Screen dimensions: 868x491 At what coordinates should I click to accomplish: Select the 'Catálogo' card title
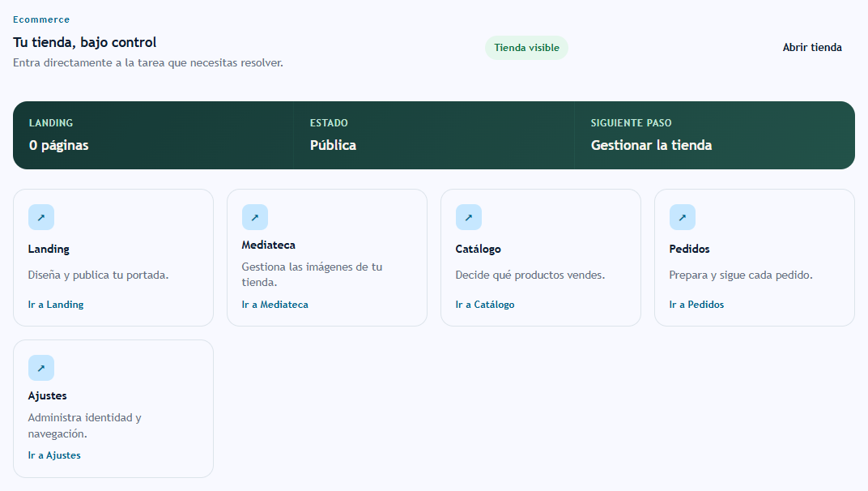pyautogui.click(x=479, y=249)
